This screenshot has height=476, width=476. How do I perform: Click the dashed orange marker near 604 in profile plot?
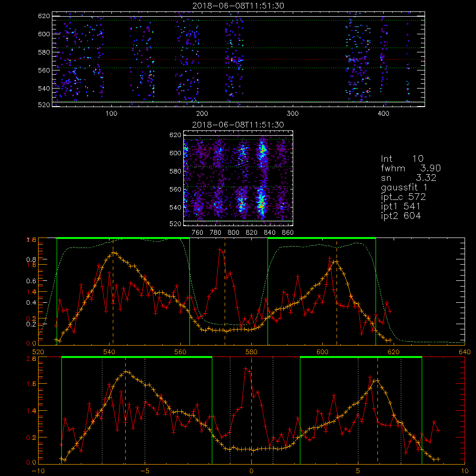pos(337,291)
